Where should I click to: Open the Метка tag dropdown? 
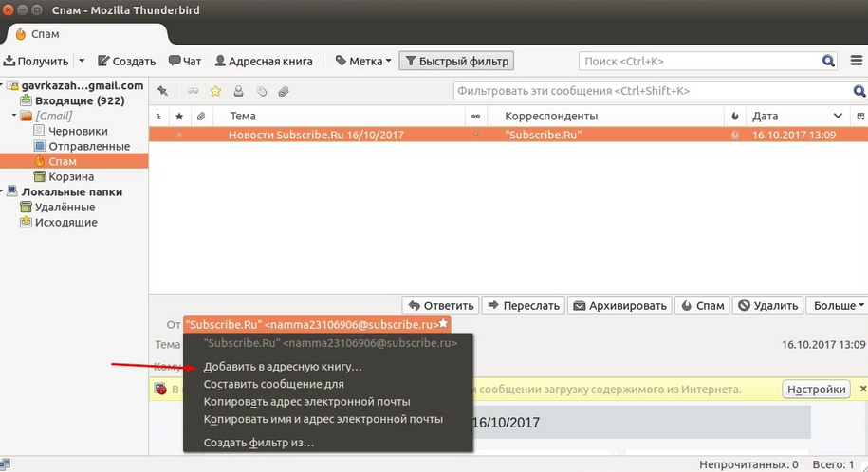(x=363, y=61)
